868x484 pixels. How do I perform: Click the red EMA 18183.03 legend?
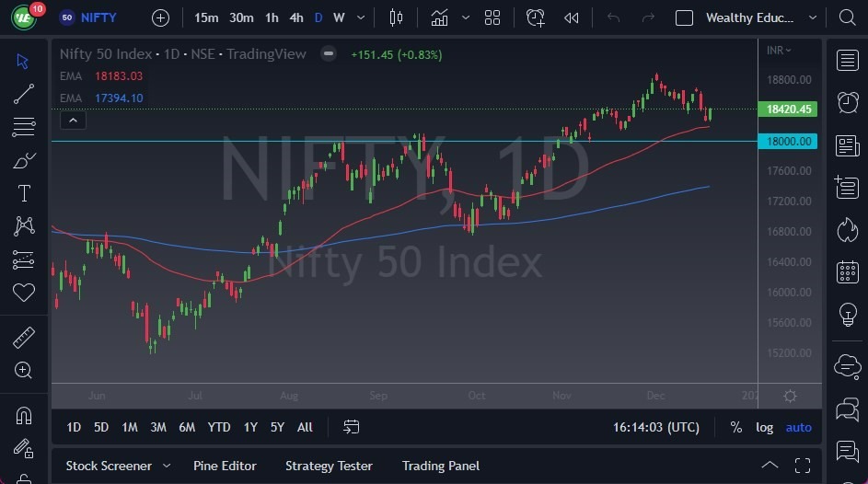(x=101, y=76)
